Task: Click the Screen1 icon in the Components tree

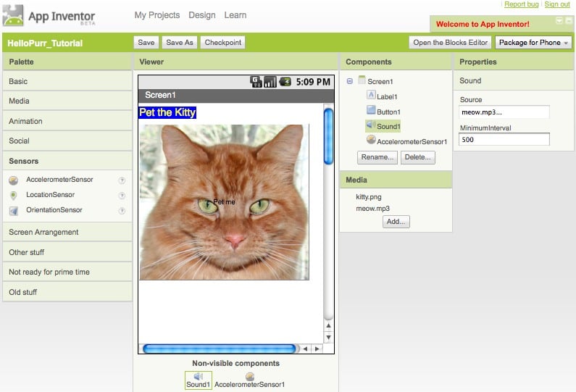Action: [362, 80]
